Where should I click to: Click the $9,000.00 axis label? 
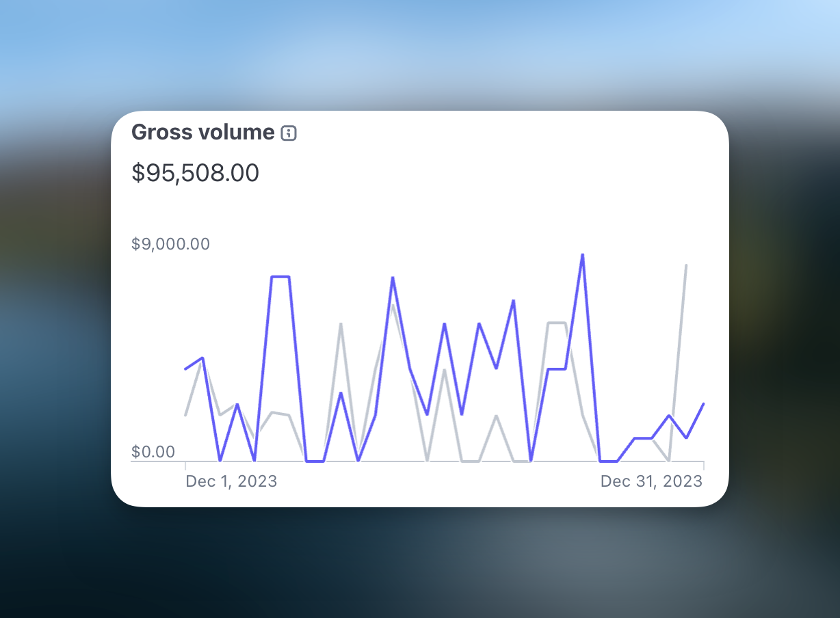(170, 244)
